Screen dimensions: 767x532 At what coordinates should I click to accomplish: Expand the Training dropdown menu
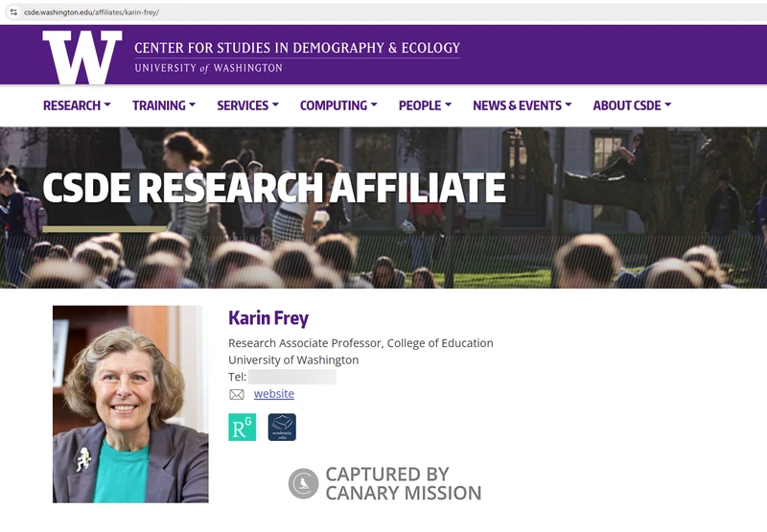coord(164,105)
